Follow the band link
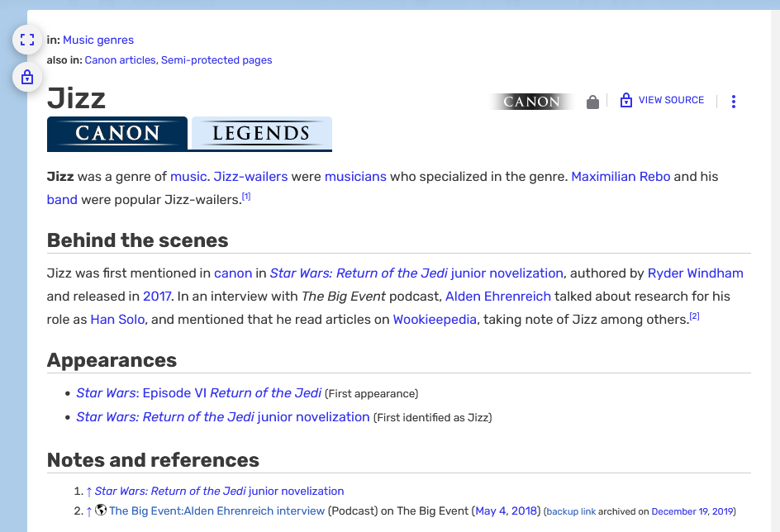 pyautogui.click(x=62, y=199)
